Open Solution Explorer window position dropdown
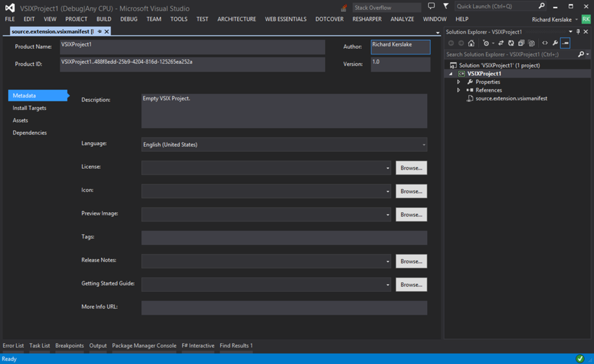The height and width of the screenshot is (364, 594). pyautogui.click(x=571, y=32)
